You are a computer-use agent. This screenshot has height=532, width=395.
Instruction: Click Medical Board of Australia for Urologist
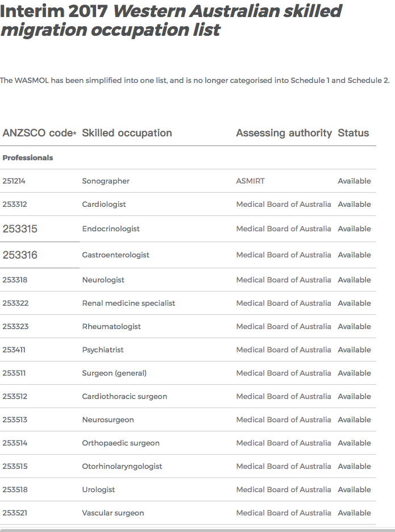283,490
